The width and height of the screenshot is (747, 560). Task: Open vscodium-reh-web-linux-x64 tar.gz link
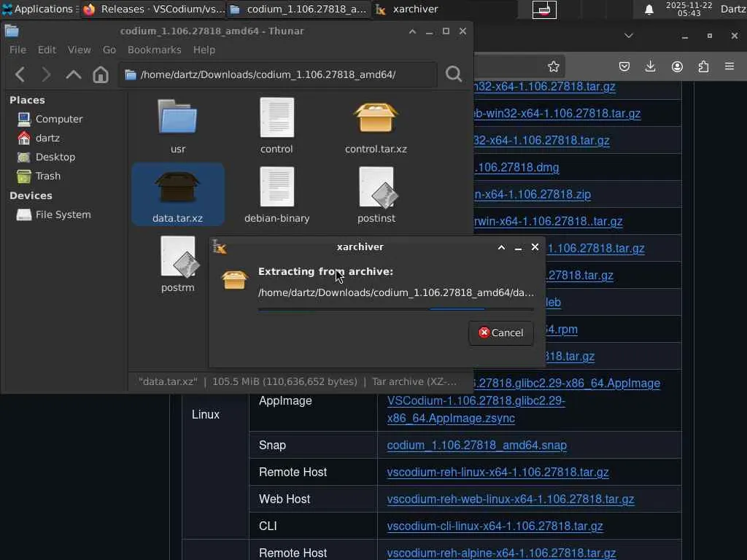tap(510, 499)
